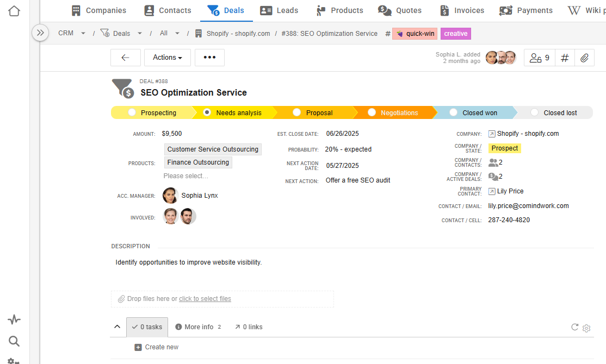Image resolution: width=606 pixels, height=364 pixels.
Task: Refresh the tasks panel with the reload icon
Action: (574, 327)
